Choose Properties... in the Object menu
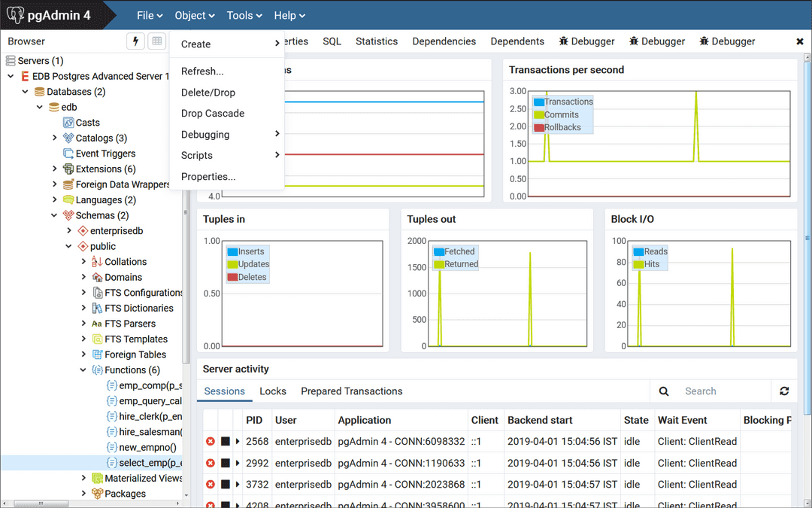812x508 pixels. point(208,176)
